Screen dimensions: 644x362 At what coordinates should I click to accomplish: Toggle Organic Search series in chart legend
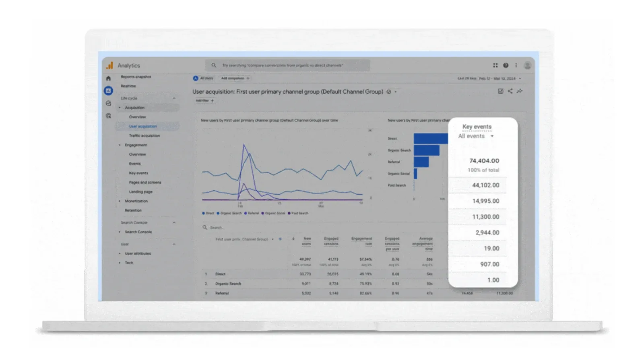229,213
